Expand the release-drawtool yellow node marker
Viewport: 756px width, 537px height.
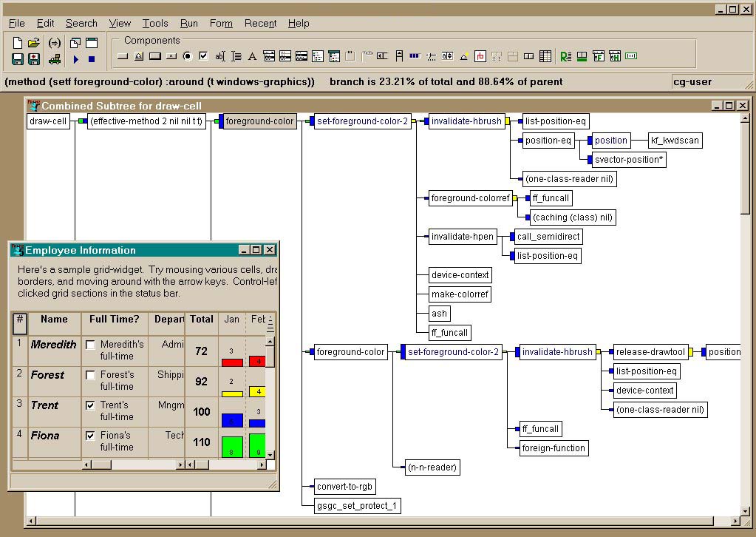coord(691,352)
